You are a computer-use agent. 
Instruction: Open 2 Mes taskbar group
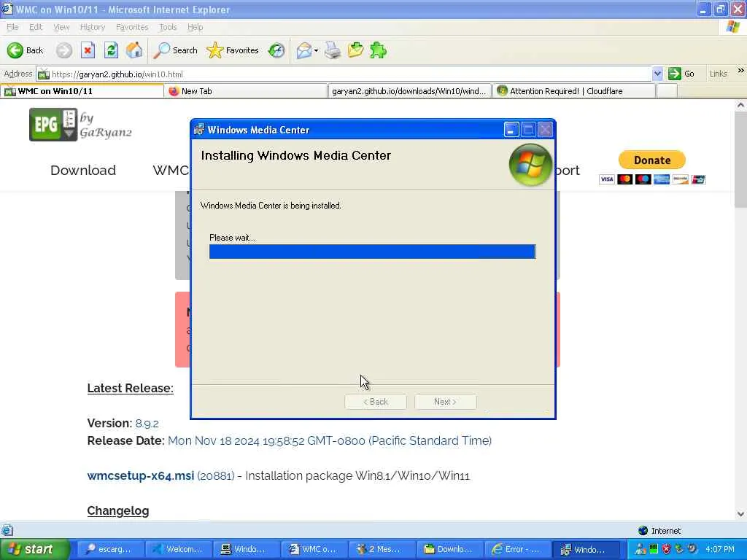point(382,549)
